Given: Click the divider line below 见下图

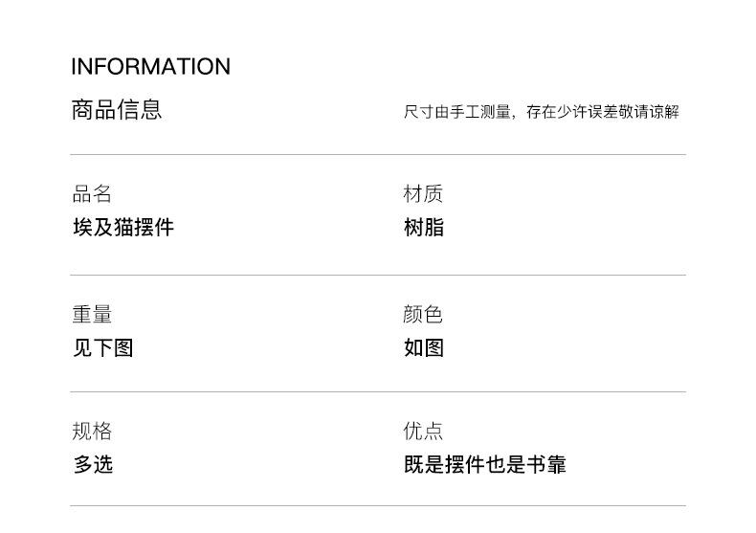Looking at the screenshot, I should (x=377, y=391).
